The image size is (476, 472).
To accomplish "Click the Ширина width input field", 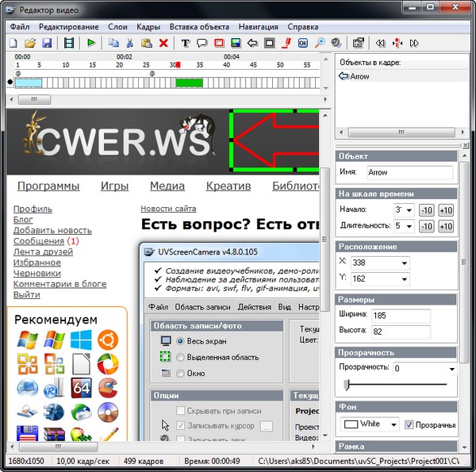I will click(x=401, y=316).
